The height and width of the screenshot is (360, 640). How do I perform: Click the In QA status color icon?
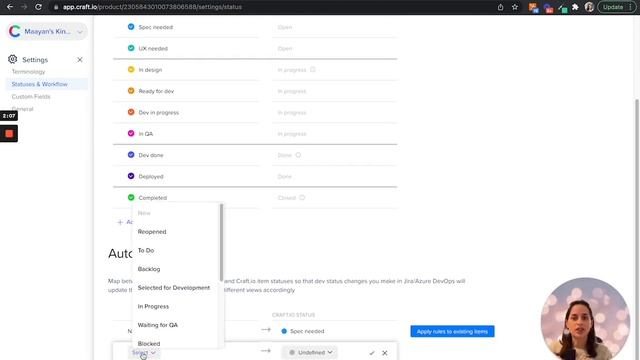[131, 133]
